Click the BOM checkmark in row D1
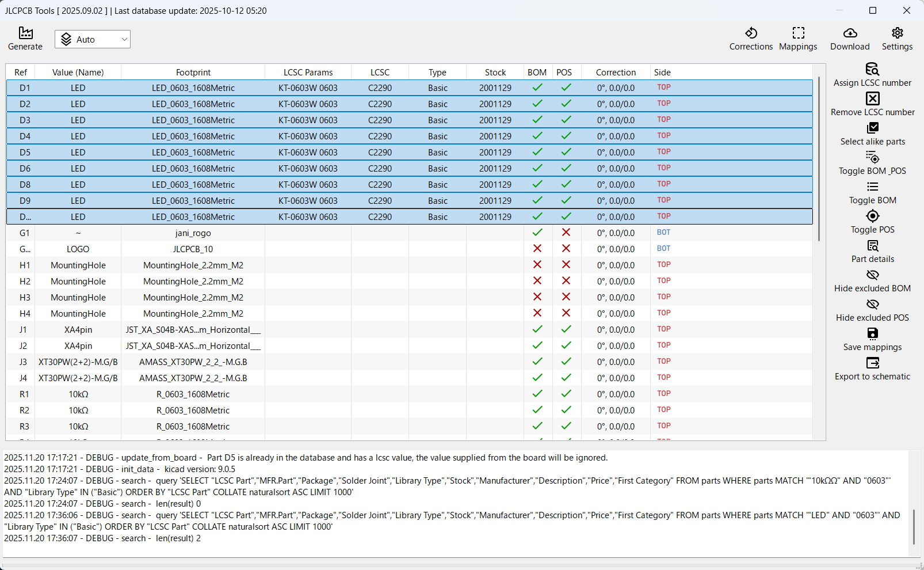 tap(537, 88)
